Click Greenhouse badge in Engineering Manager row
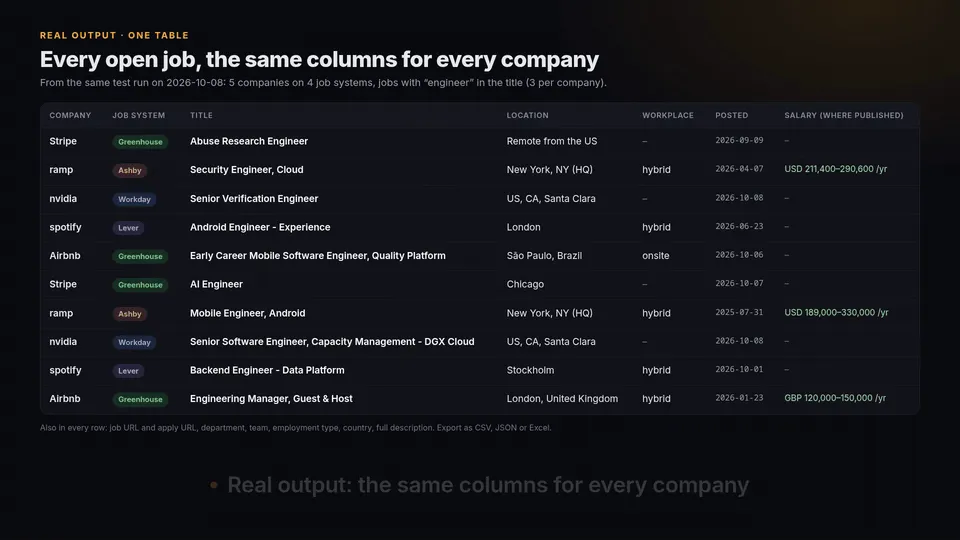Viewport: 960px width, 540px height. pyautogui.click(x=140, y=399)
